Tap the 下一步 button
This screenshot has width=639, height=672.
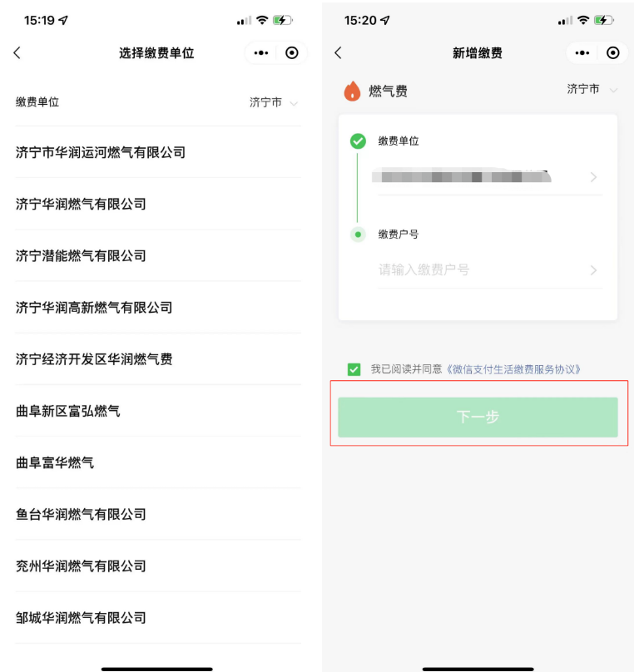pyautogui.click(x=478, y=417)
